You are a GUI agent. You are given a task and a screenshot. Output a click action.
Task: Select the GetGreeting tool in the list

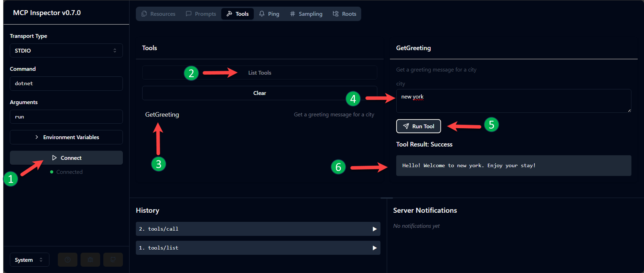[260, 115]
